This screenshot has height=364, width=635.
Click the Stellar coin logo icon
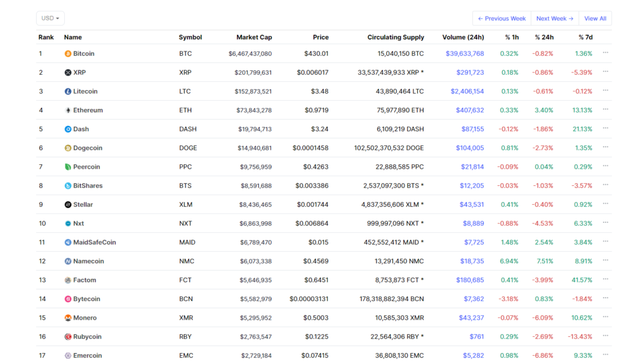(68, 205)
